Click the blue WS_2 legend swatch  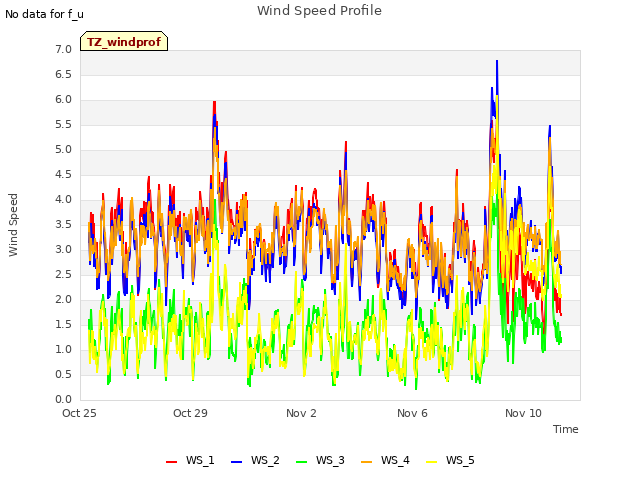(236, 462)
